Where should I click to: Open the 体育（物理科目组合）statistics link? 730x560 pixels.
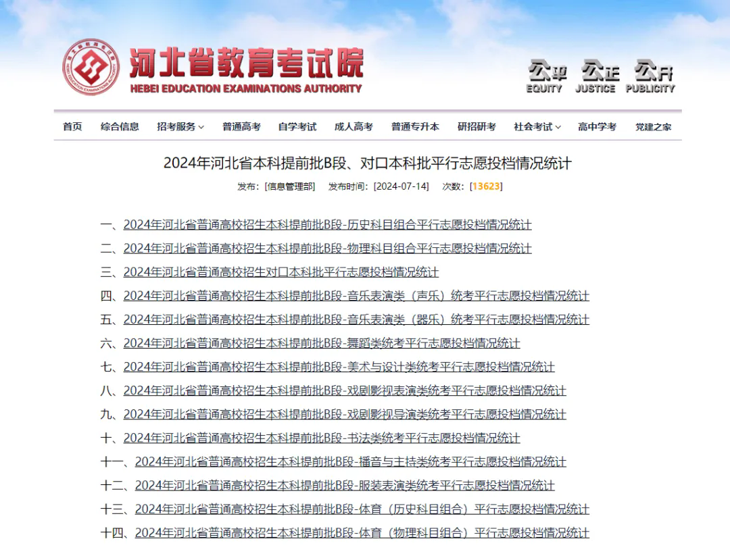pyautogui.click(x=362, y=532)
